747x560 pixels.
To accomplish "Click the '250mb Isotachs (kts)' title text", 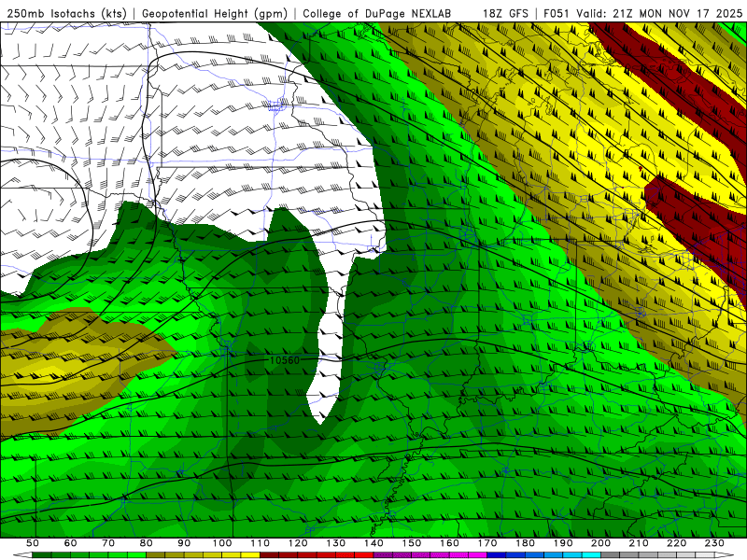I will 66,14.
